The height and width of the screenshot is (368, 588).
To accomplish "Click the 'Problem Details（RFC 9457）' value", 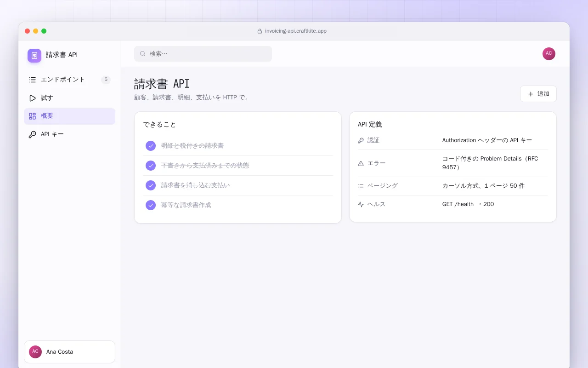I will pos(490,163).
